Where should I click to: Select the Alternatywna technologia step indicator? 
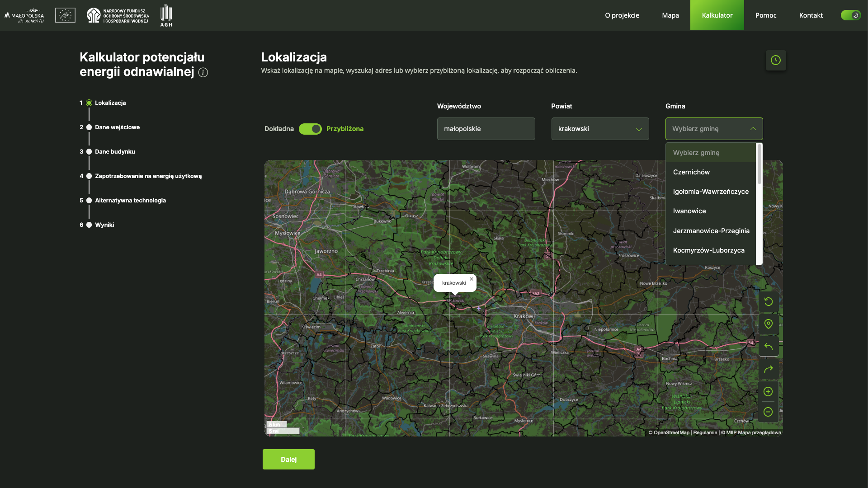[x=89, y=201]
